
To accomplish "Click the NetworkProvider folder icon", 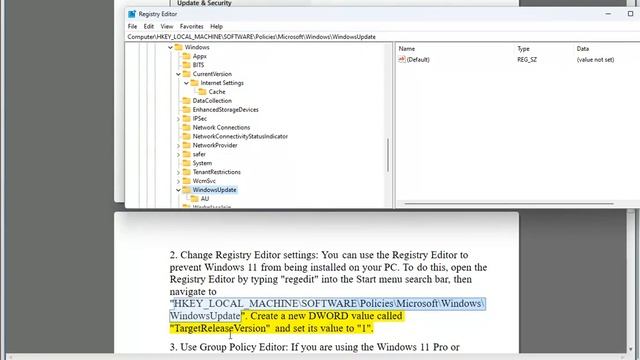I will coord(187,145).
